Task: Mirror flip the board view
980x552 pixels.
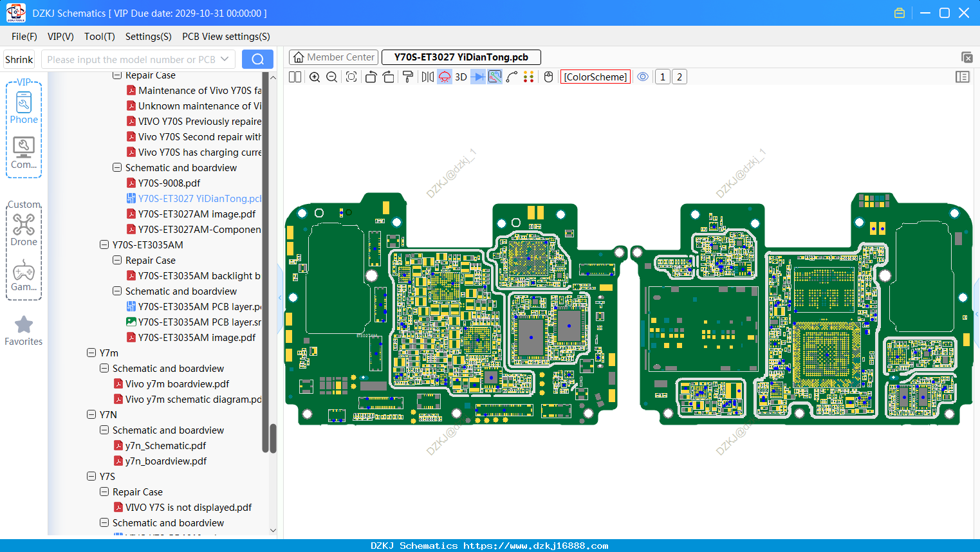Action: (428, 77)
